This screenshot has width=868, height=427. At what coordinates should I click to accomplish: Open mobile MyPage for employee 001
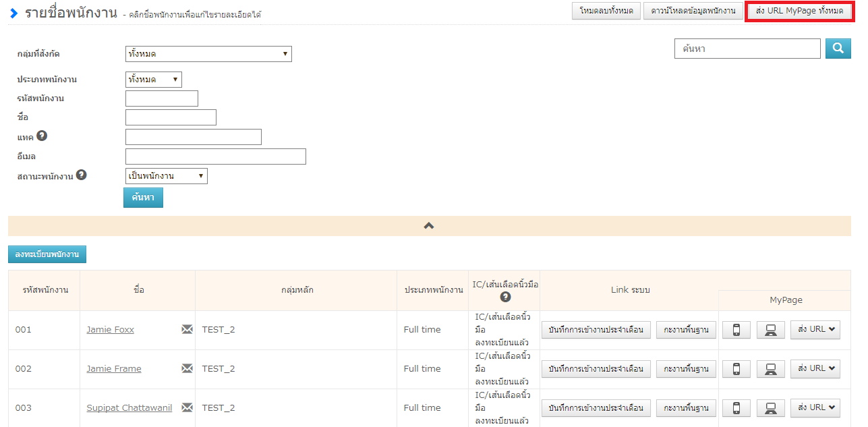736,330
